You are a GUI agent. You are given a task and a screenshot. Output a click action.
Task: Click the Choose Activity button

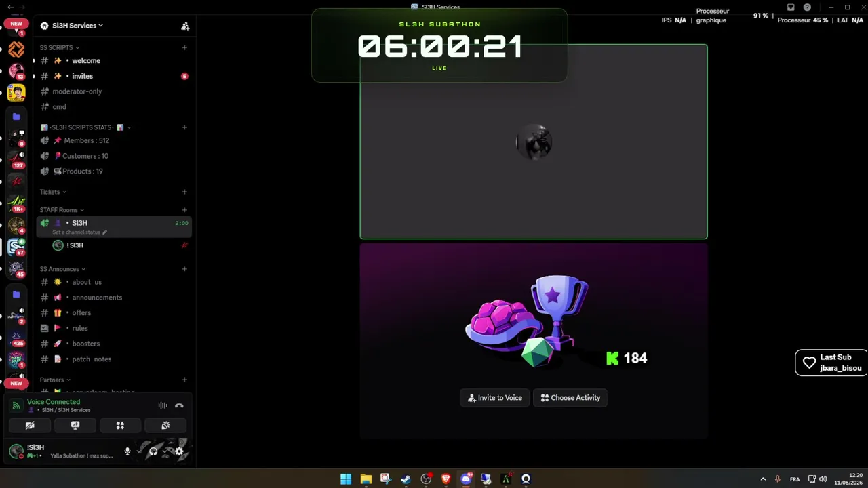click(x=570, y=398)
